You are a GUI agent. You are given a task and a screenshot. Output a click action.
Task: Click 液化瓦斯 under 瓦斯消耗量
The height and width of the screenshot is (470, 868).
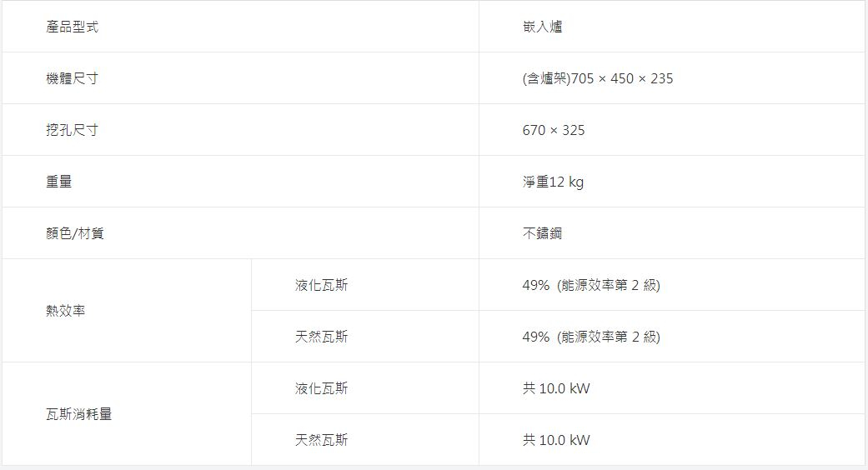[321, 388]
